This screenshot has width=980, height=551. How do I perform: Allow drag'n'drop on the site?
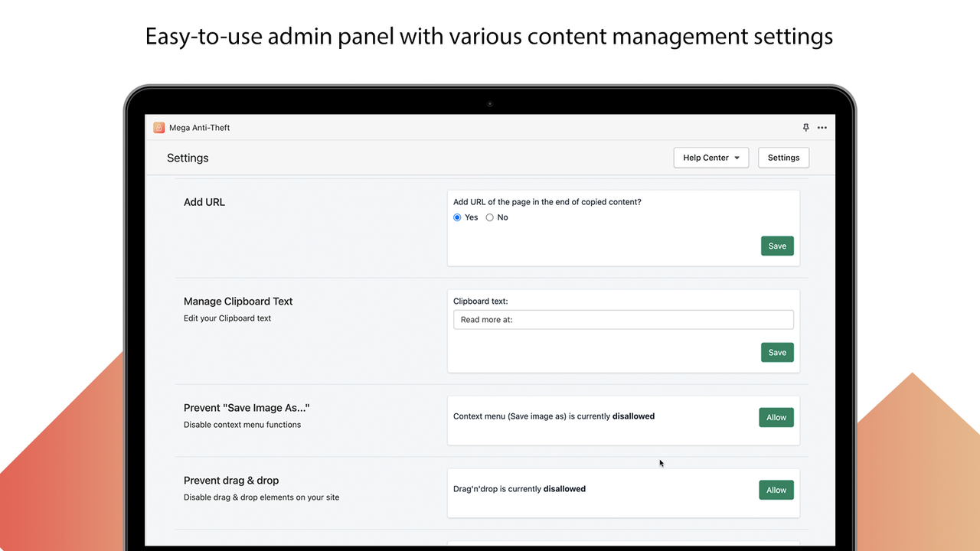tap(776, 490)
